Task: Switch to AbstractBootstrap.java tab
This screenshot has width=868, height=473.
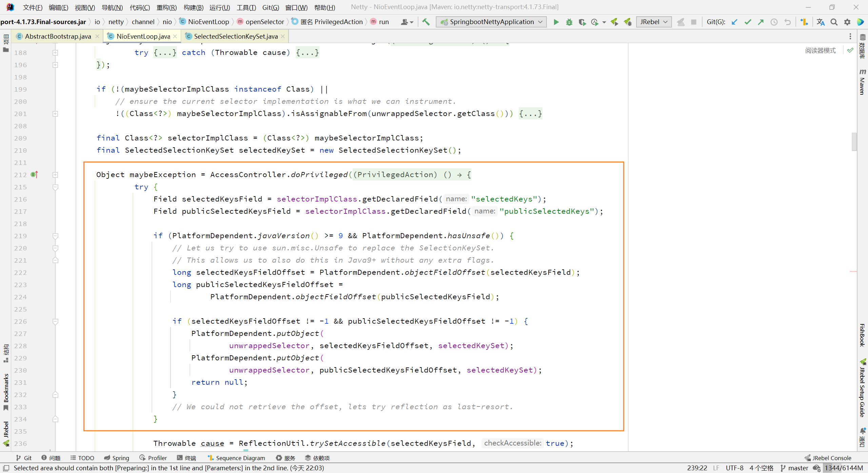Action: click(x=58, y=36)
